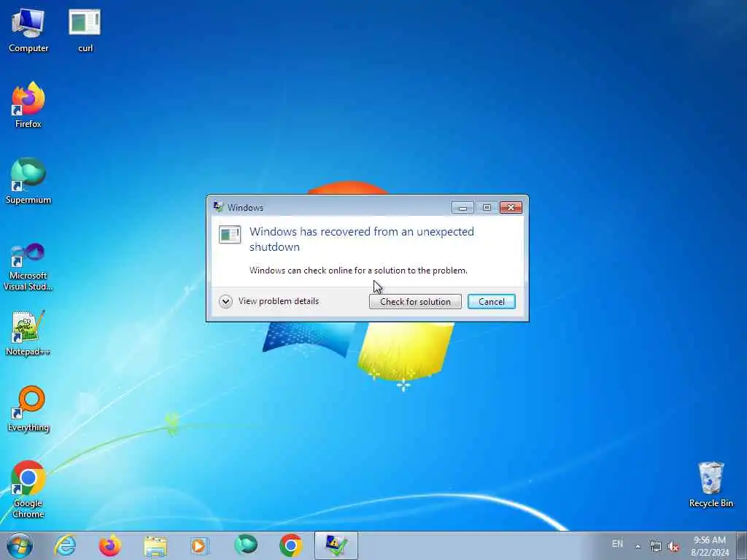The height and width of the screenshot is (560, 747).
Task: Launch Internet Explorer from the taskbar
Action: click(x=65, y=545)
